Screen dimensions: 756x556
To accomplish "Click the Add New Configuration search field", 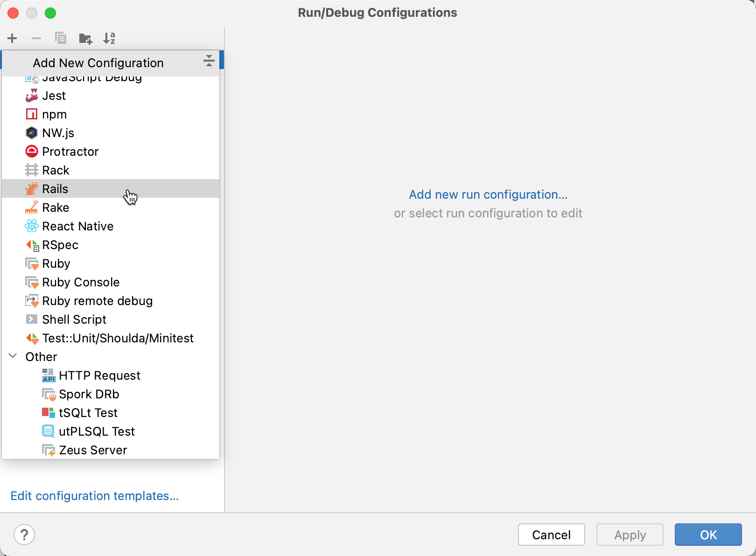I will click(x=98, y=63).
